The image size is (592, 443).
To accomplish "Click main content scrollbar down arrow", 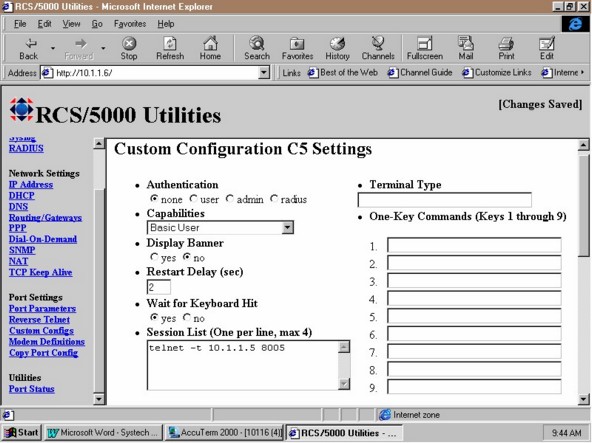I will point(583,399).
